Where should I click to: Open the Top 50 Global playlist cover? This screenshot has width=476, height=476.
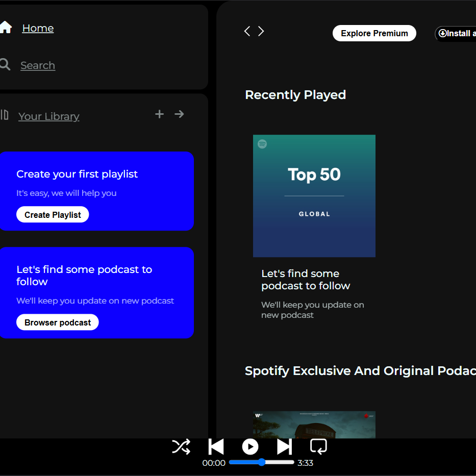click(314, 196)
